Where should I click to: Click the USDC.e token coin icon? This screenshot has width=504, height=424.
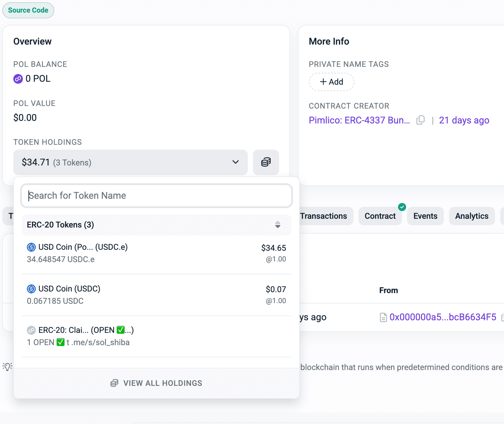click(x=31, y=247)
